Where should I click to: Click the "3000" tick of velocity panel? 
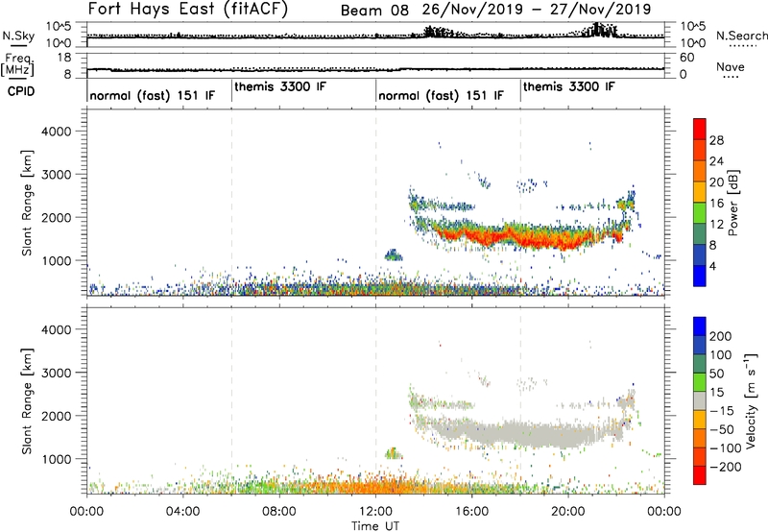point(56,373)
